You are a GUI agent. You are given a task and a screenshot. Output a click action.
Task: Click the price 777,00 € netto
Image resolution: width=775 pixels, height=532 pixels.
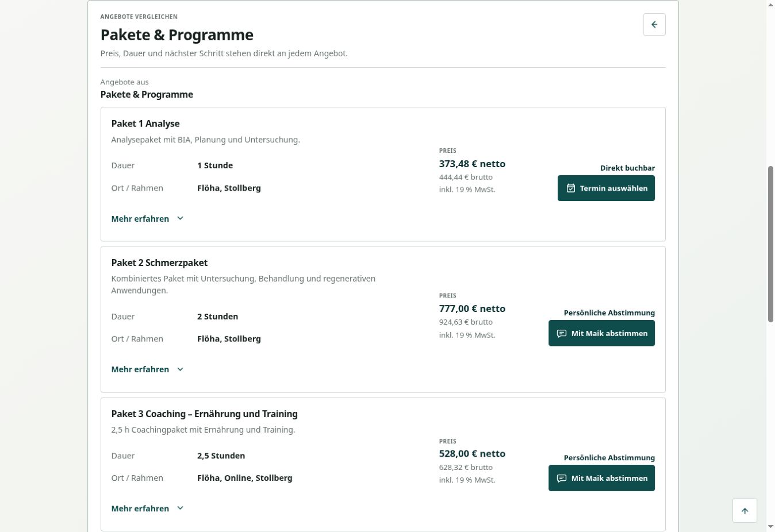tap(472, 309)
